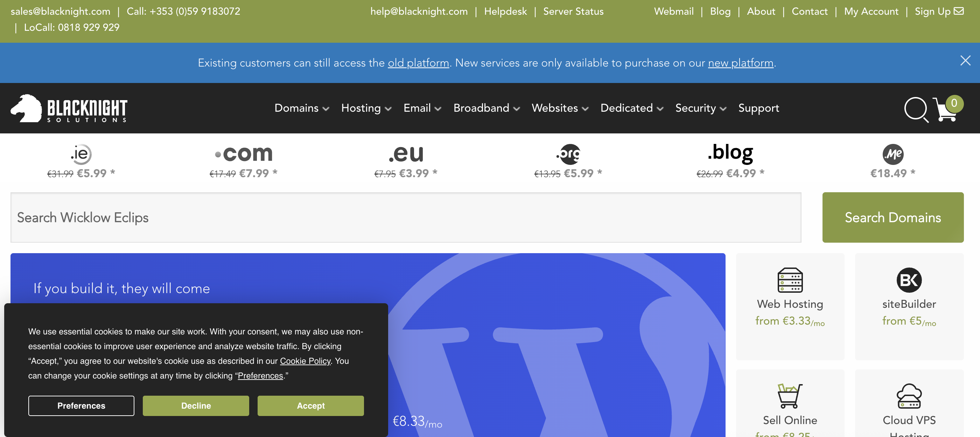
Task: Expand the Hosting dropdown menu
Action: coord(366,108)
